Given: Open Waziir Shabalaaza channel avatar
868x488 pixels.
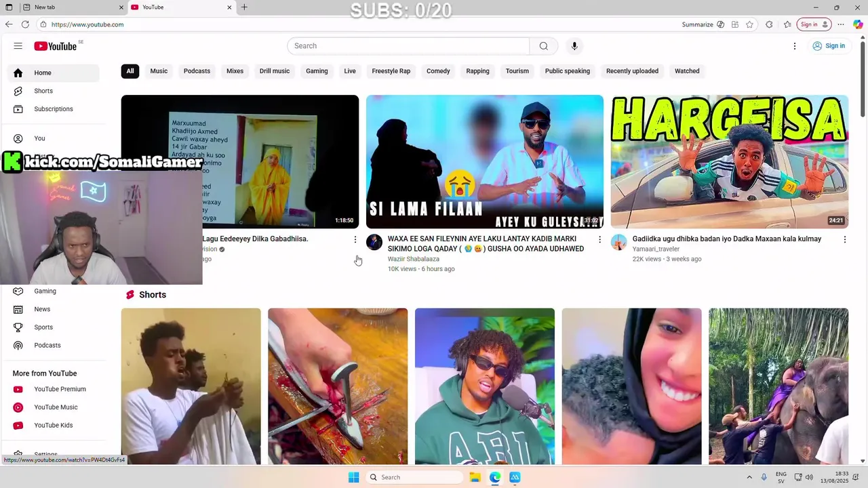Looking at the screenshot, I should [x=374, y=243].
